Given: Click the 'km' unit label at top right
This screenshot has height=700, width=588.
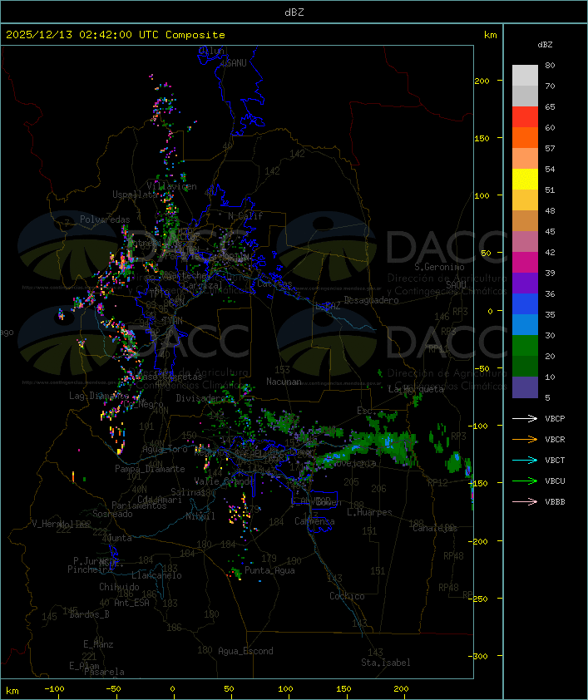Looking at the screenshot, I should 490,35.
